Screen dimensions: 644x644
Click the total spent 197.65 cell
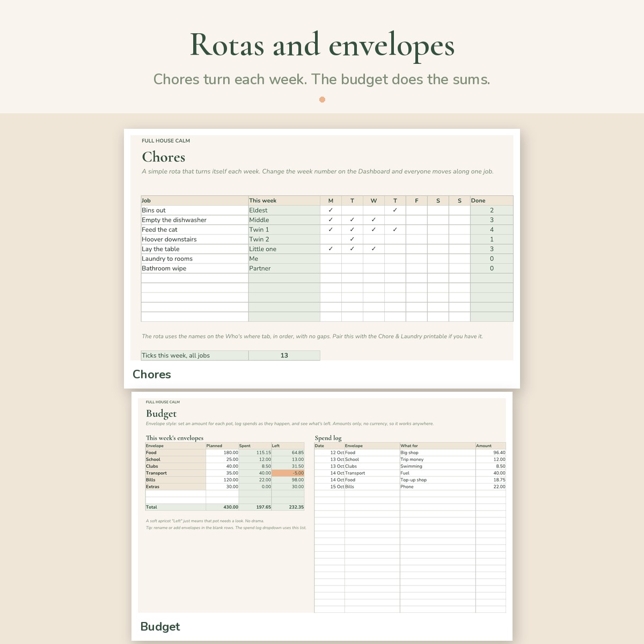click(255, 507)
